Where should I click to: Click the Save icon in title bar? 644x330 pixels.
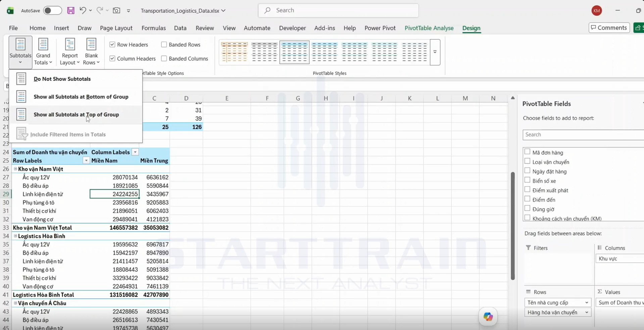pos(70,10)
